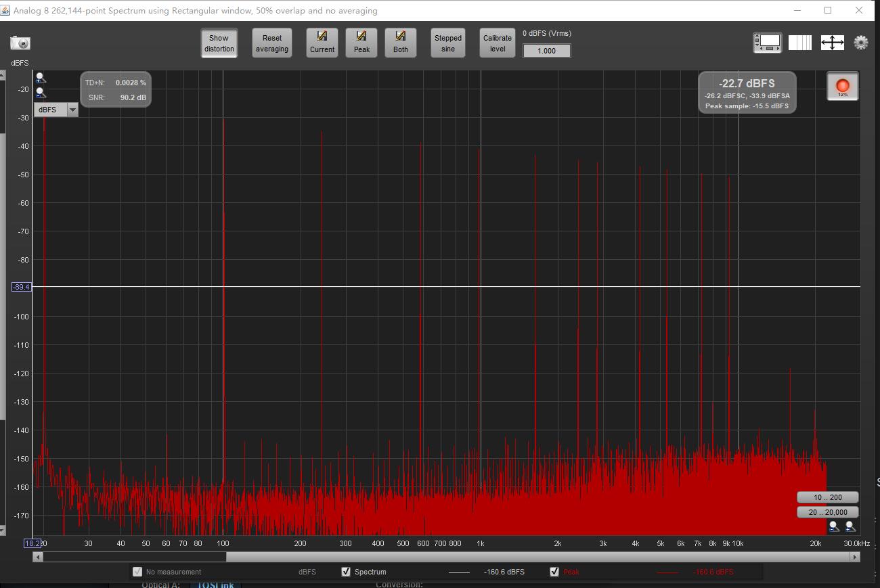Click the -89.4 cursor level label
880x588 pixels.
point(22,287)
